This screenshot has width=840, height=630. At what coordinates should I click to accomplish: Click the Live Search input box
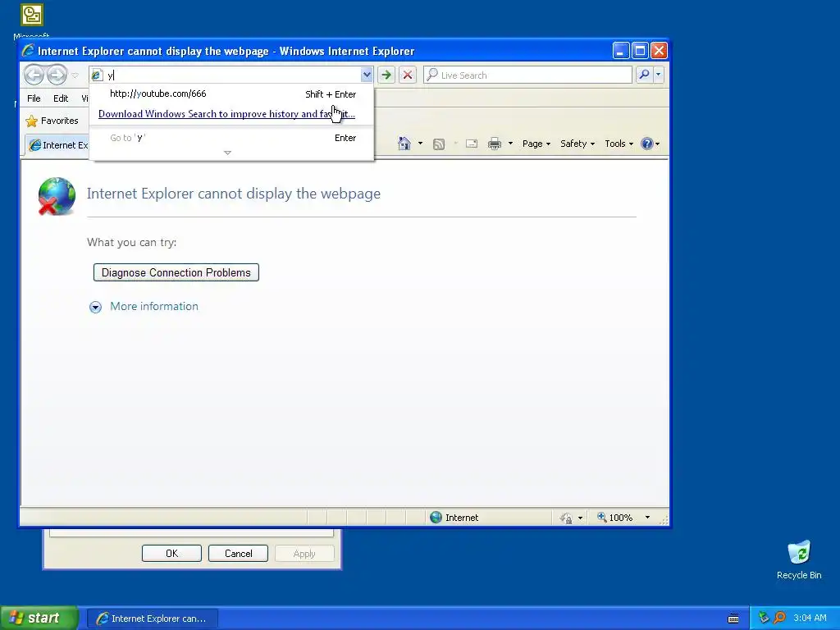[527, 75]
